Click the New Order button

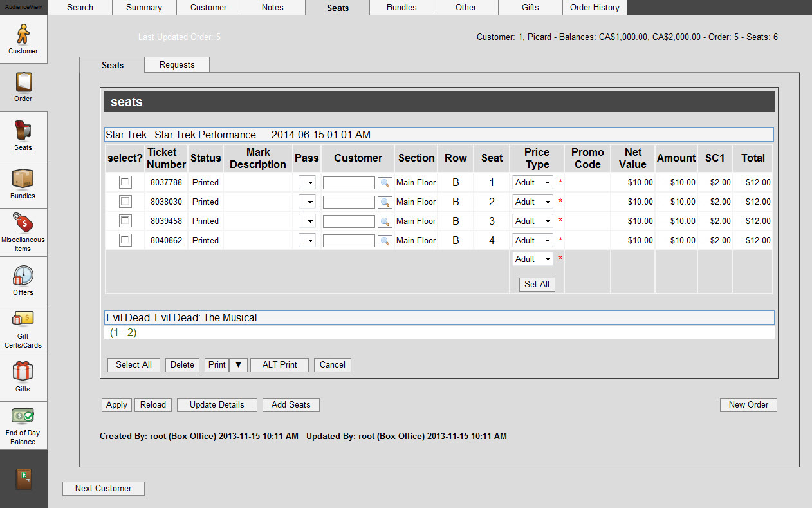click(748, 404)
